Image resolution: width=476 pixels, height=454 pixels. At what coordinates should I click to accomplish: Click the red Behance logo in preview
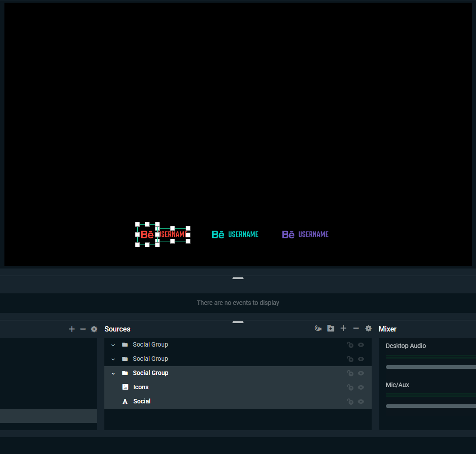tap(147, 235)
